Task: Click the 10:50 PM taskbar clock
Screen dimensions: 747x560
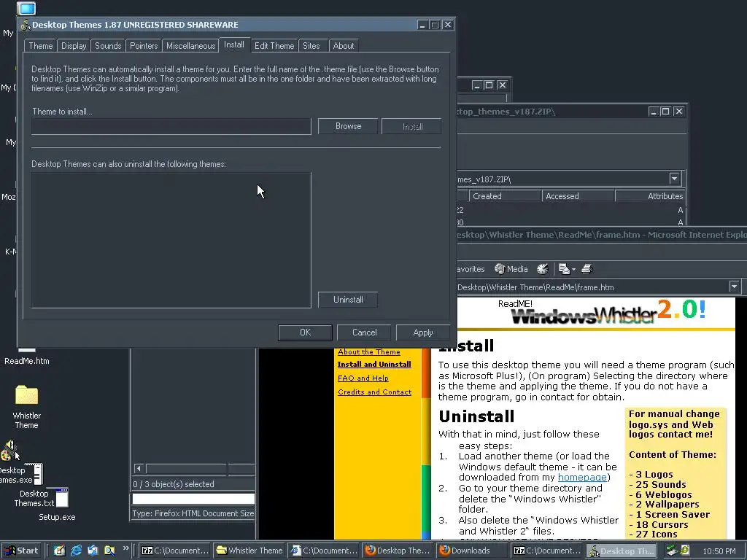Action: tap(719, 551)
